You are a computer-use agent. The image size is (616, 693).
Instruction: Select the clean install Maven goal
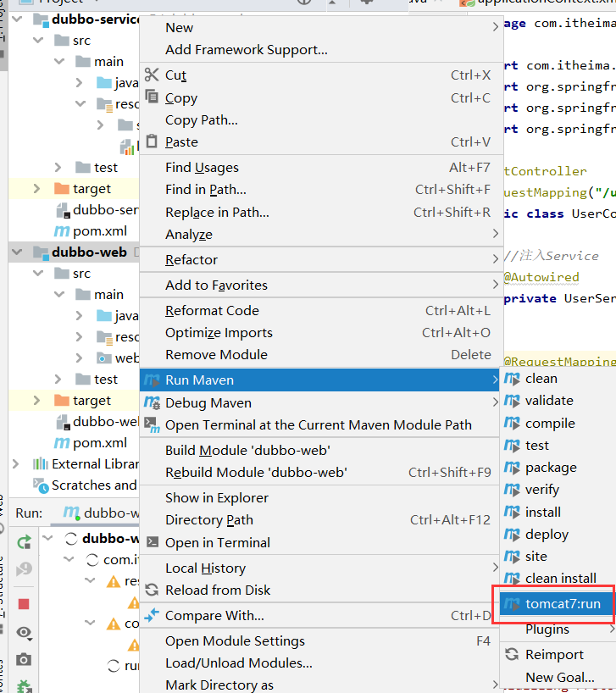tap(558, 578)
